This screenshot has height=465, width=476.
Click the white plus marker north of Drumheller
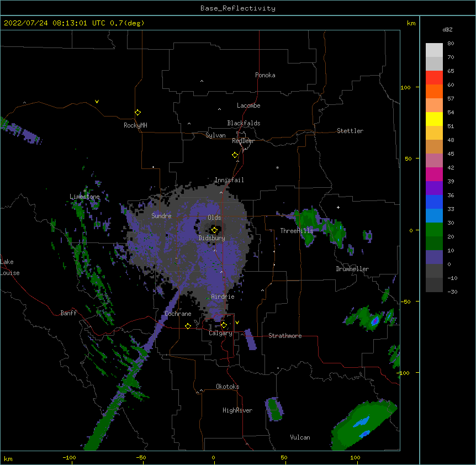[338, 207]
